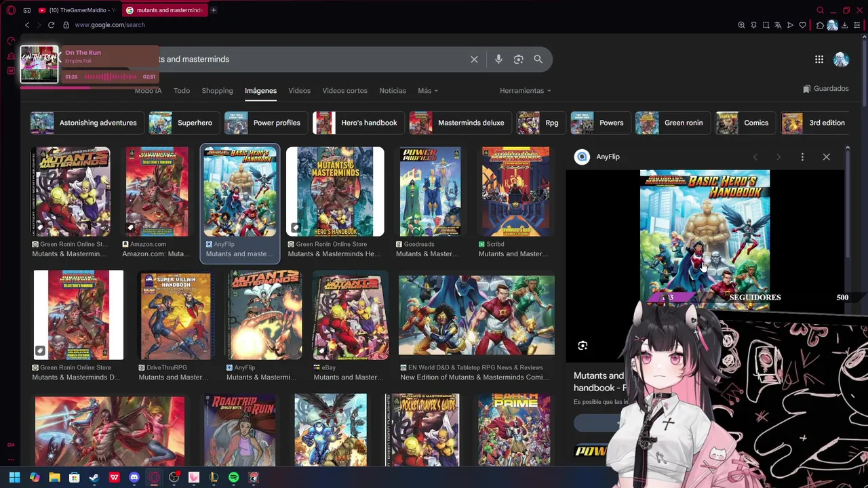Screen dimensions: 868x488
Task: Switch to the Shopping tab
Action: point(217,91)
